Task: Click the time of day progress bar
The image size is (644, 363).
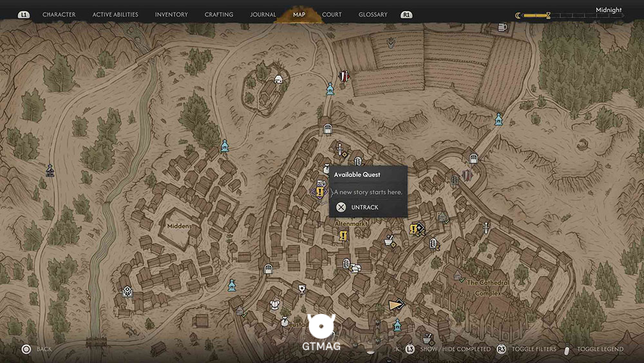Action: click(x=570, y=15)
